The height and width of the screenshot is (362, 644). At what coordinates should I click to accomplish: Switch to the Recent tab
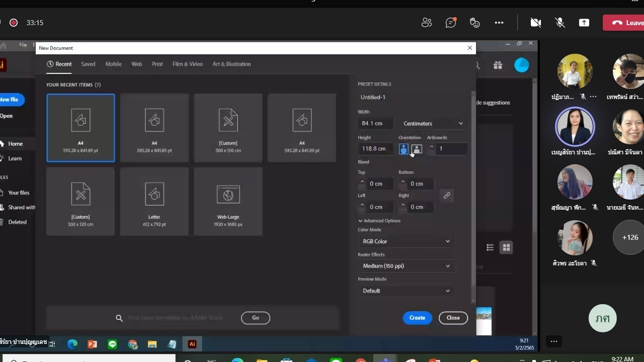59,64
